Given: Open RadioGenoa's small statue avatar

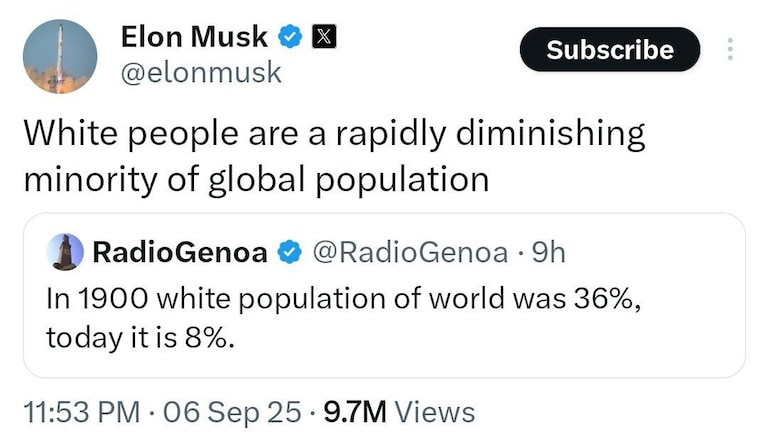Looking at the screenshot, I should tap(66, 252).
